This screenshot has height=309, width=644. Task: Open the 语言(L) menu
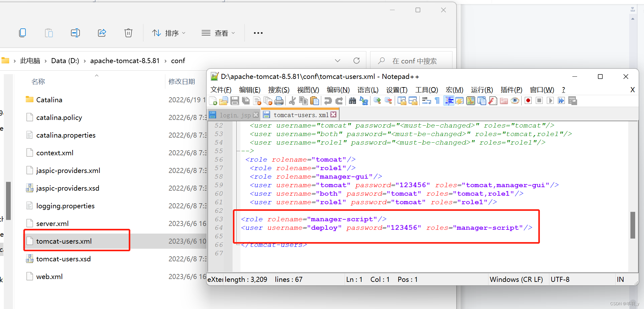(368, 90)
